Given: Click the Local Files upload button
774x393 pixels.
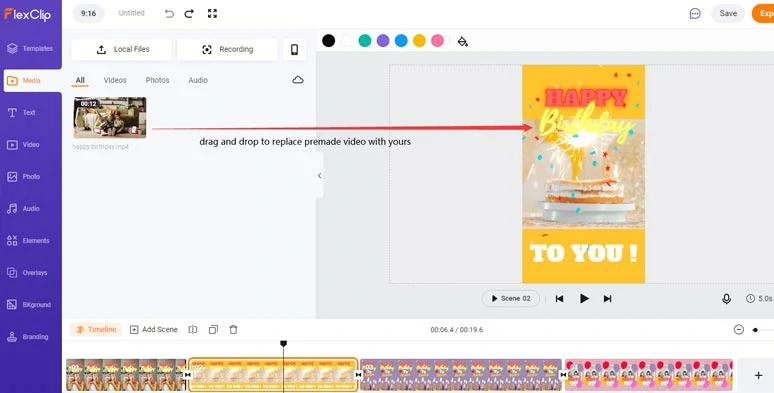Looking at the screenshot, I should [122, 49].
